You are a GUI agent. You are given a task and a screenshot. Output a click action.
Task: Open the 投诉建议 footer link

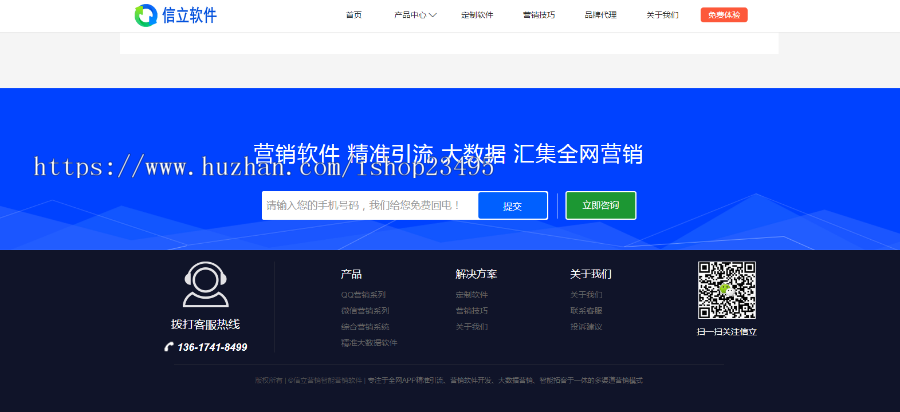pos(586,327)
